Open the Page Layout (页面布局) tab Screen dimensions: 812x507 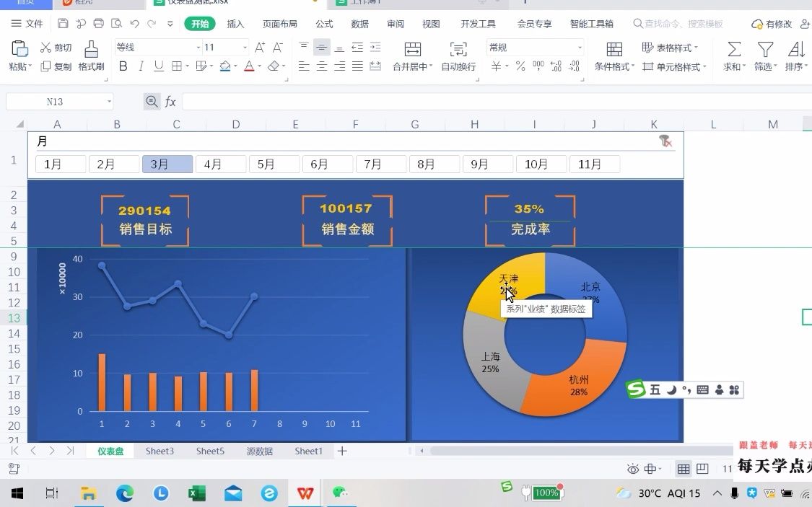coord(279,24)
